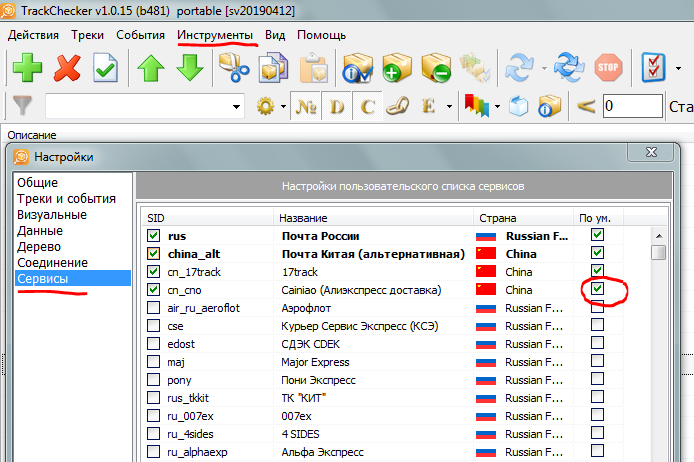Click the scissors cut icon
Viewport: 694px width, 462px height.
click(234, 68)
